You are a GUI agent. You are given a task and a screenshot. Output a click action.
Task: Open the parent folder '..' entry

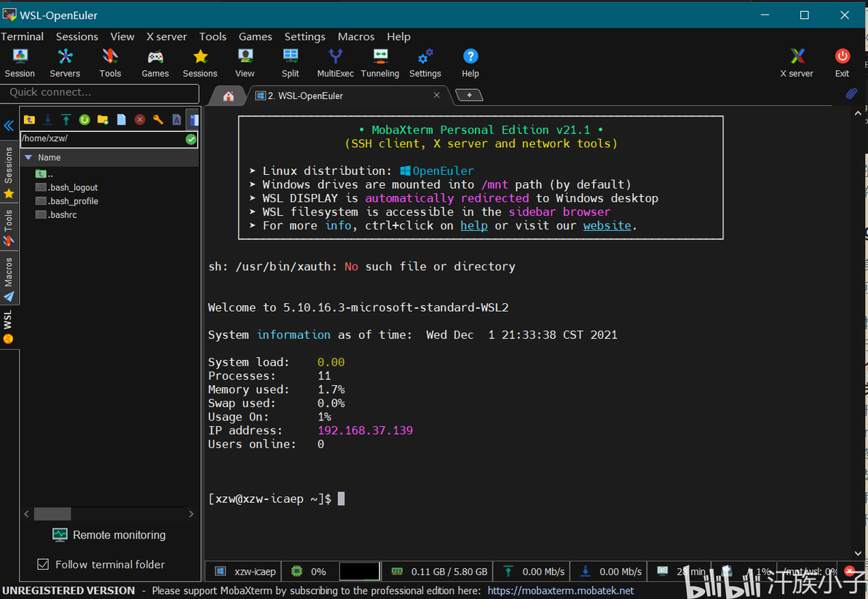(45, 173)
